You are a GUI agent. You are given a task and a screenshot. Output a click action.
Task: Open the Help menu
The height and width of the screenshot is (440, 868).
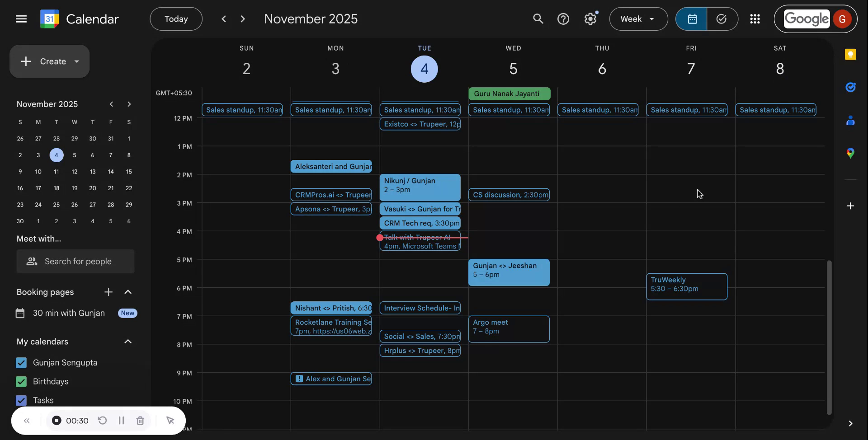point(564,19)
